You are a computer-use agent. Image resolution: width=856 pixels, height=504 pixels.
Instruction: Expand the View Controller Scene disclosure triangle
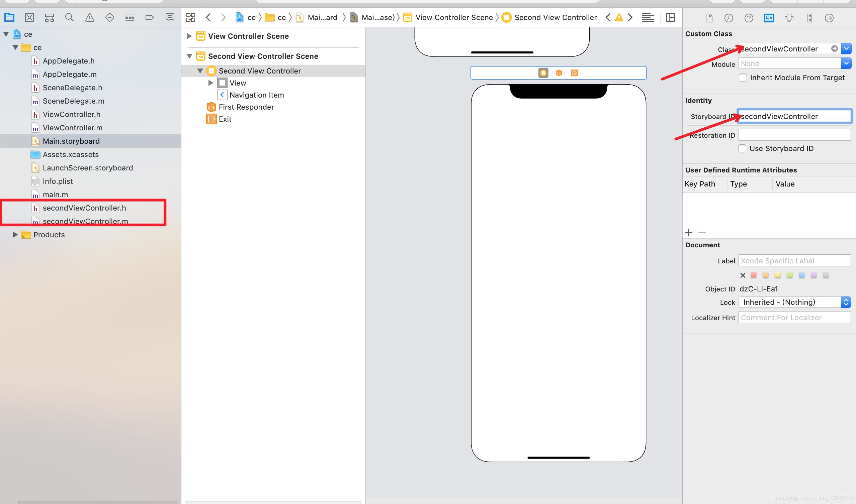[x=190, y=36]
